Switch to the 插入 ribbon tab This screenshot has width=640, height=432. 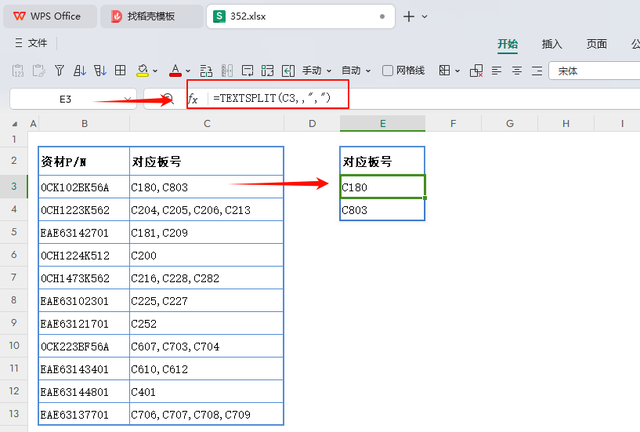click(x=552, y=44)
